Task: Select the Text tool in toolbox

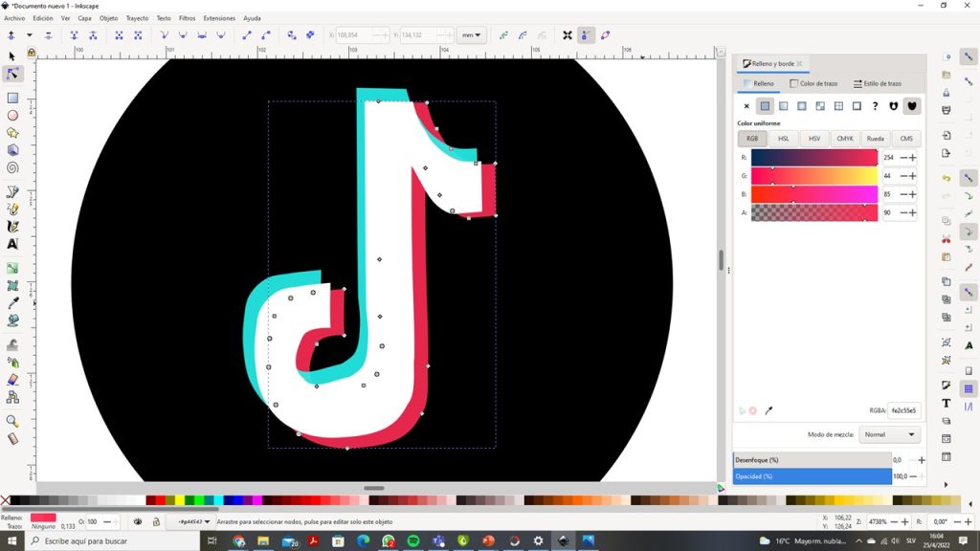Action: pyautogui.click(x=11, y=244)
